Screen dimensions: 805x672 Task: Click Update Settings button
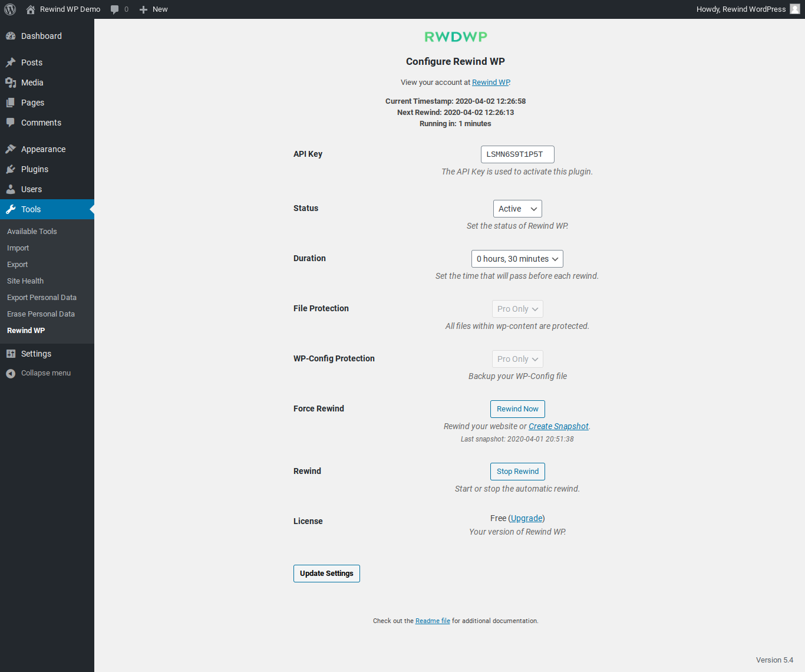(x=326, y=574)
